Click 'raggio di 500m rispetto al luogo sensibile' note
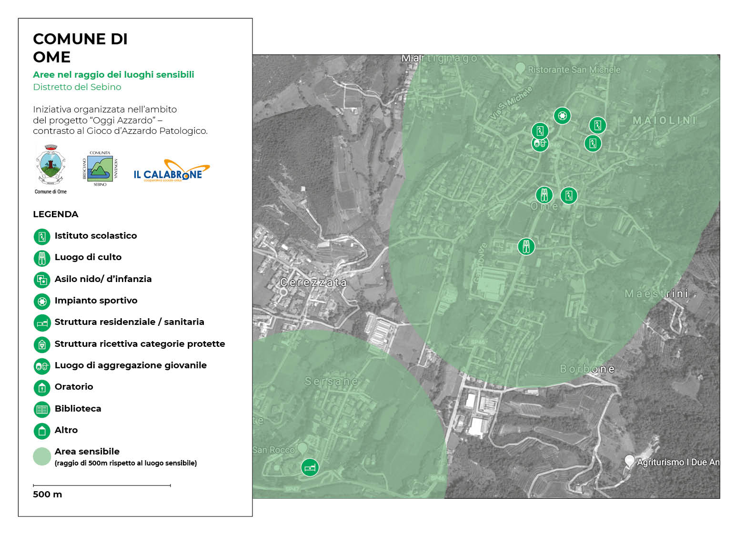This screenshot has width=756, height=535. (x=126, y=463)
